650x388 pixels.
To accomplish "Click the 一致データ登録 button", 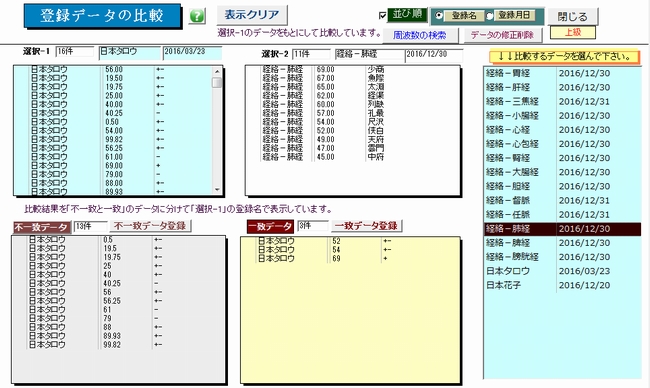I will [366, 226].
